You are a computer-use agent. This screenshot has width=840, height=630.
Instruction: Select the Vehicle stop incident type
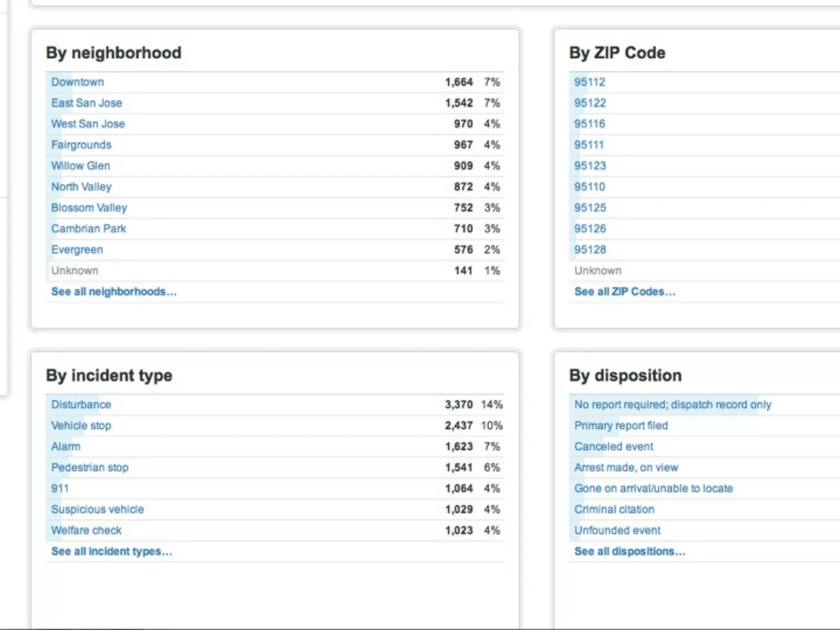[x=81, y=425]
